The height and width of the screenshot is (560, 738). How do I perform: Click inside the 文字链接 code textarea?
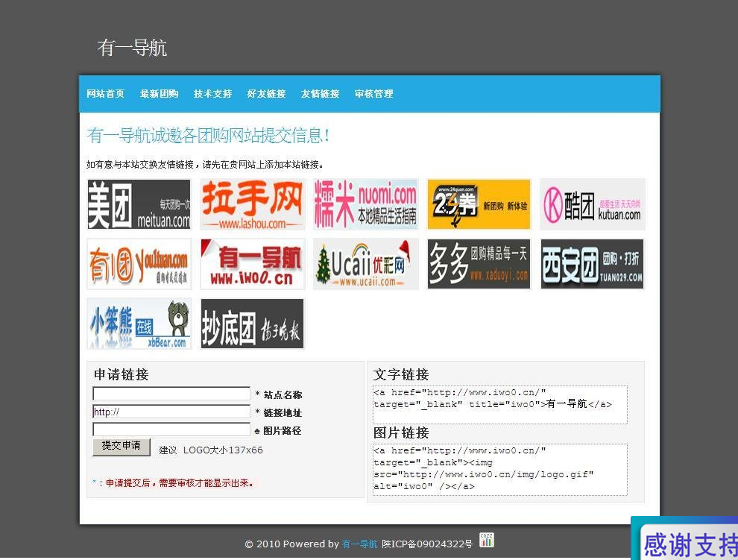click(500, 405)
